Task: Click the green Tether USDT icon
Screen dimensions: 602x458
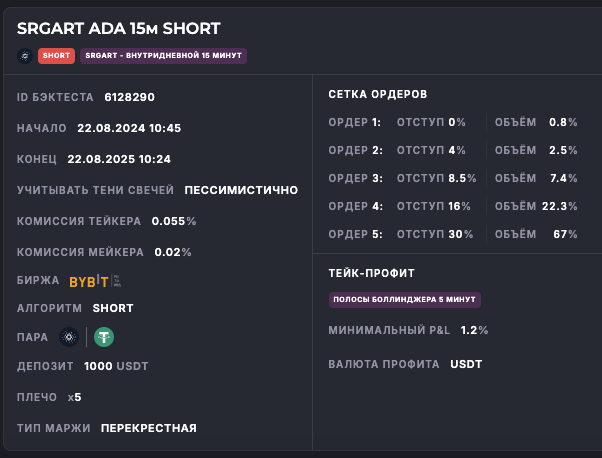Action: [104, 337]
